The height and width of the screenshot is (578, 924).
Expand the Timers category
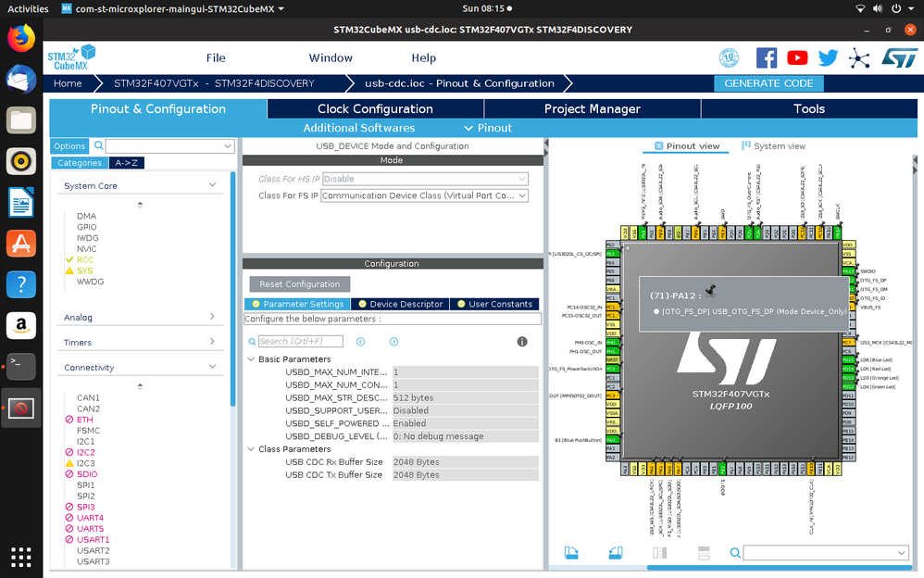(x=212, y=342)
